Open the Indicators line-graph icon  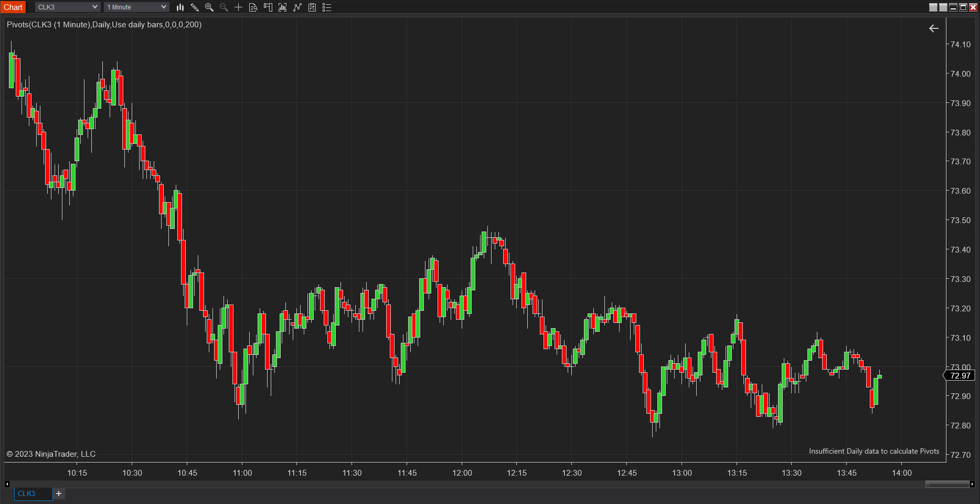[297, 7]
